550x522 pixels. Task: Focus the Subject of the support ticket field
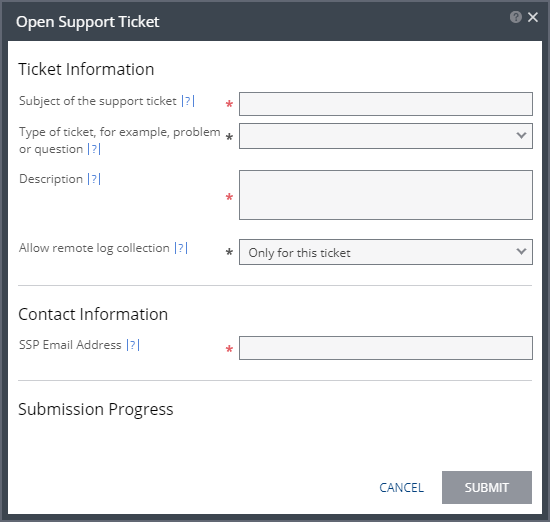pos(386,104)
